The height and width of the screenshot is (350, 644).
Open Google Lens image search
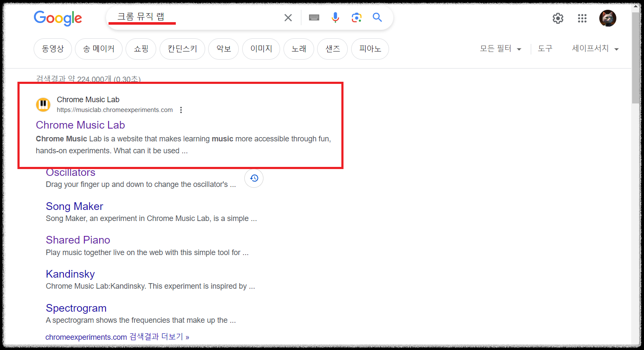pos(357,17)
